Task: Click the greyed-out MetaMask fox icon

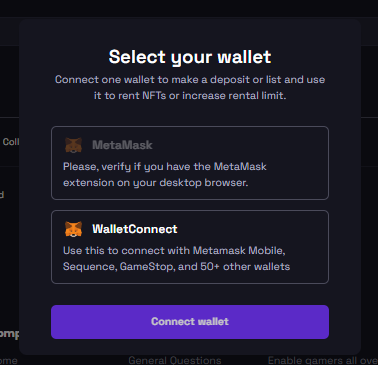Action: click(x=73, y=145)
